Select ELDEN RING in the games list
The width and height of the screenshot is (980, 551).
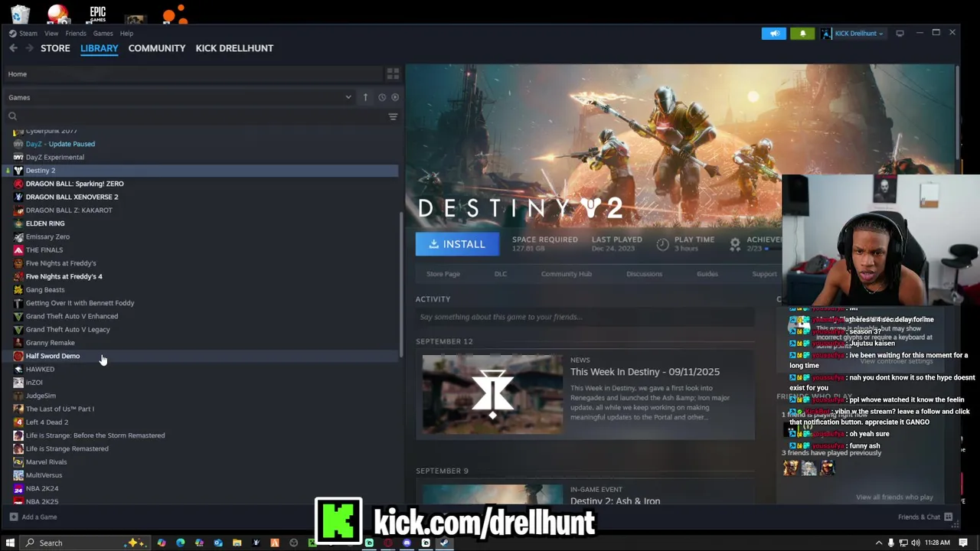[x=45, y=223]
